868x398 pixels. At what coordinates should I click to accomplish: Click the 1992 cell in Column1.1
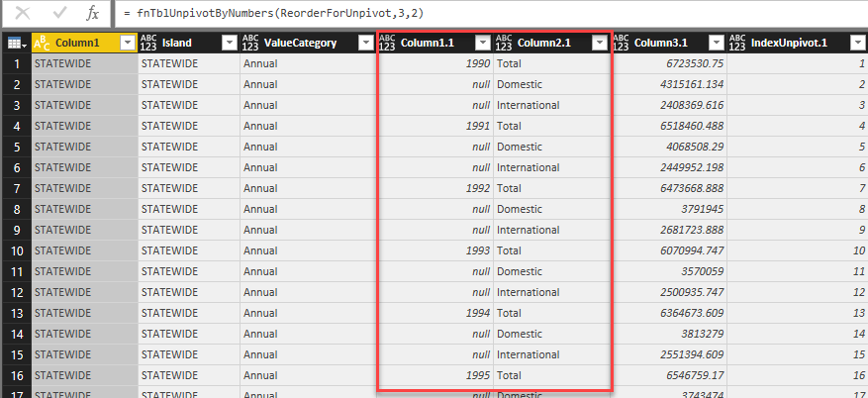(x=434, y=188)
